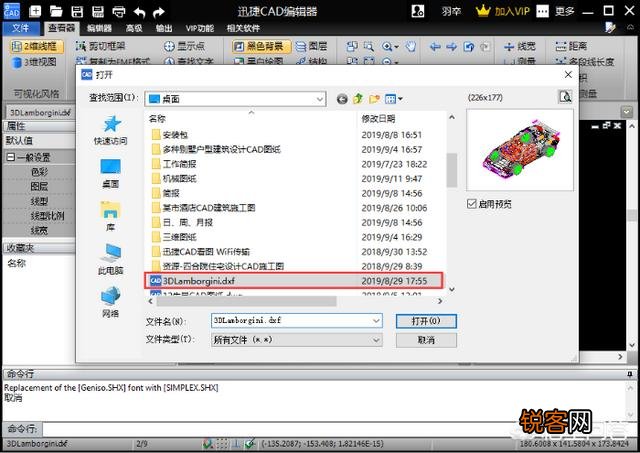Viewport: 640px width, 453px height.
Task: Click the undo arrow in title bar
Action: point(139,12)
